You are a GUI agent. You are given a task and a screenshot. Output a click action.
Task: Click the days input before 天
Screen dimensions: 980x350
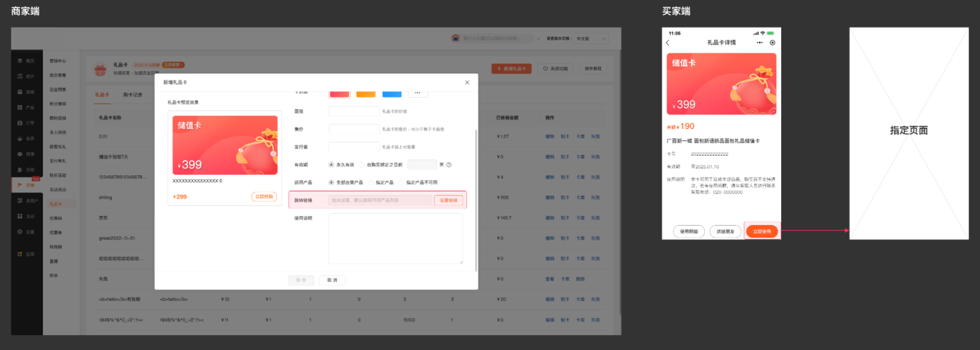(x=422, y=165)
